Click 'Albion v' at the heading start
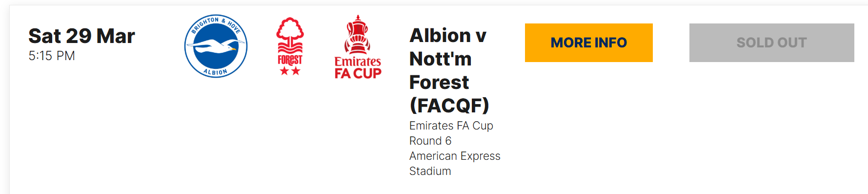Viewport: 868px width, 194px height. coord(448,35)
